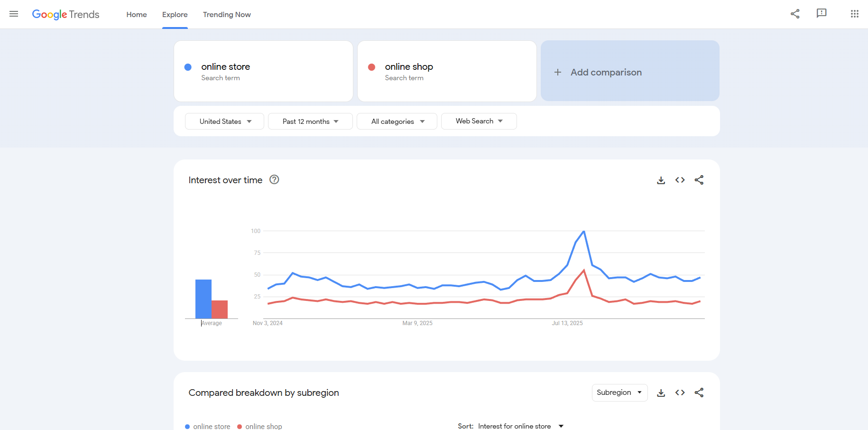Open the United States region dropdown

coord(224,122)
